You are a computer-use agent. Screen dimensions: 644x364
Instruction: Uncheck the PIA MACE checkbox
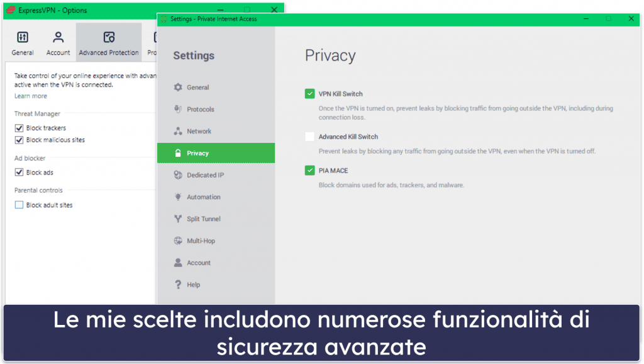tap(309, 170)
